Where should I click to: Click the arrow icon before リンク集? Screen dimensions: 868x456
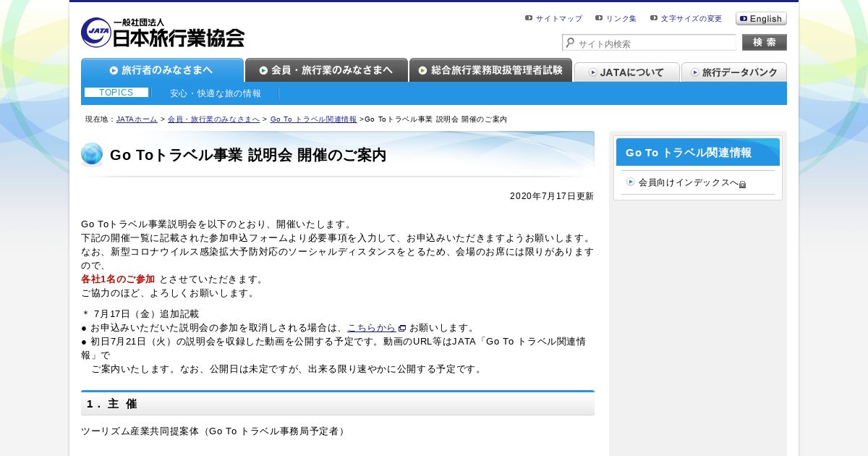[599, 18]
